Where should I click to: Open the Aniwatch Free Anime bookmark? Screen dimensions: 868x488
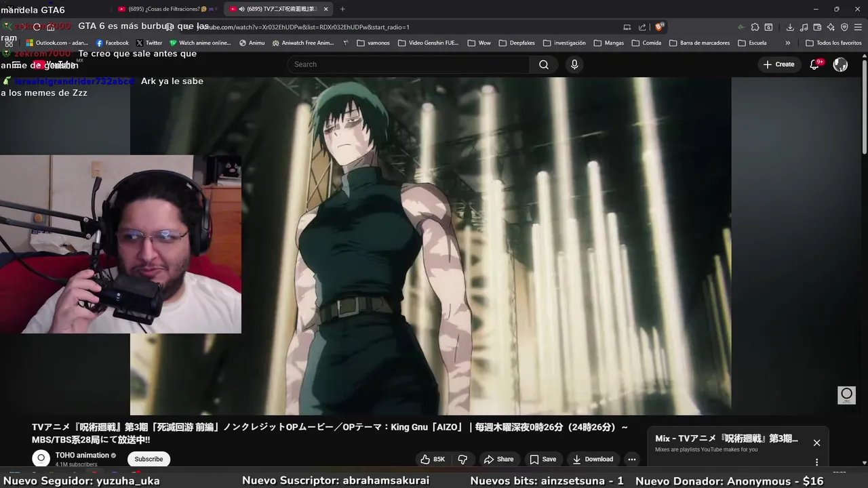[x=304, y=43]
